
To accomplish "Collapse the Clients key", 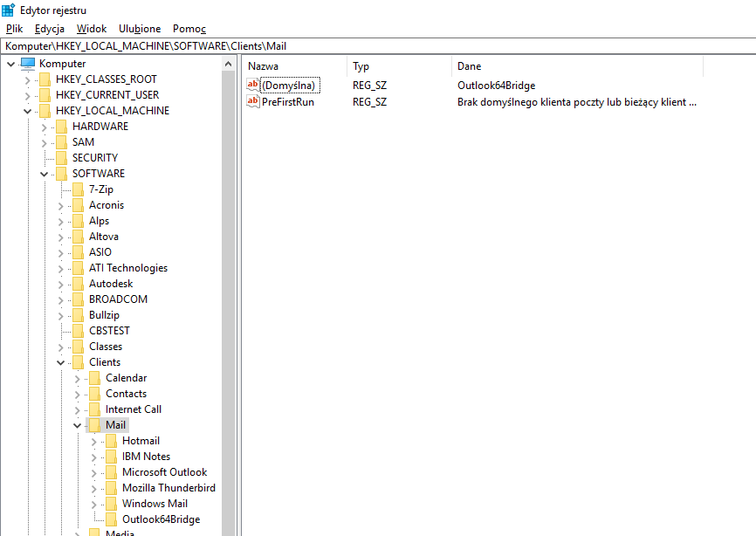I will point(61,362).
